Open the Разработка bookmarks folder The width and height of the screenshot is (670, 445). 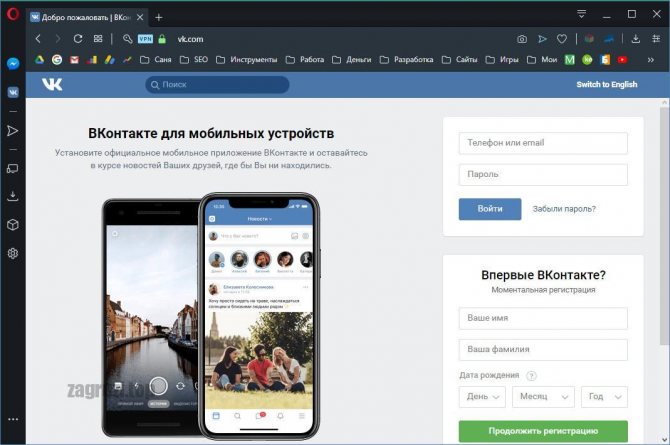coord(407,60)
